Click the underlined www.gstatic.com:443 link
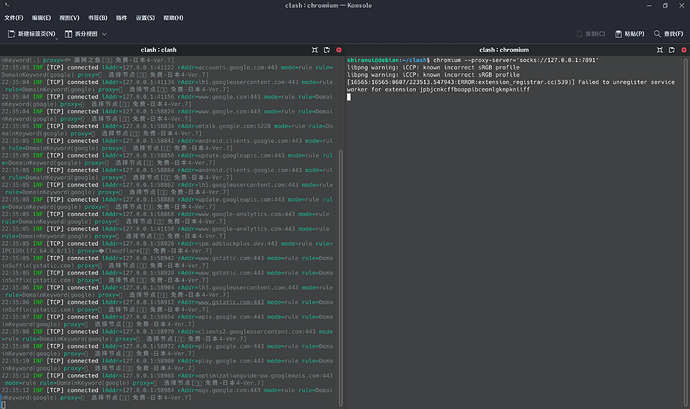The height and width of the screenshot is (409, 690). point(231,302)
